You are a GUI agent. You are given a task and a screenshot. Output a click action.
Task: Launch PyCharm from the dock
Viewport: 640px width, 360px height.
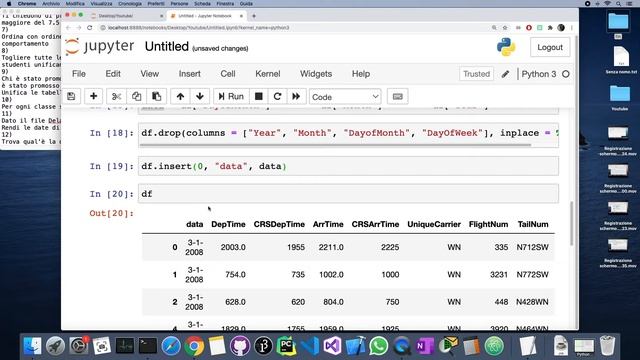tap(287, 346)
